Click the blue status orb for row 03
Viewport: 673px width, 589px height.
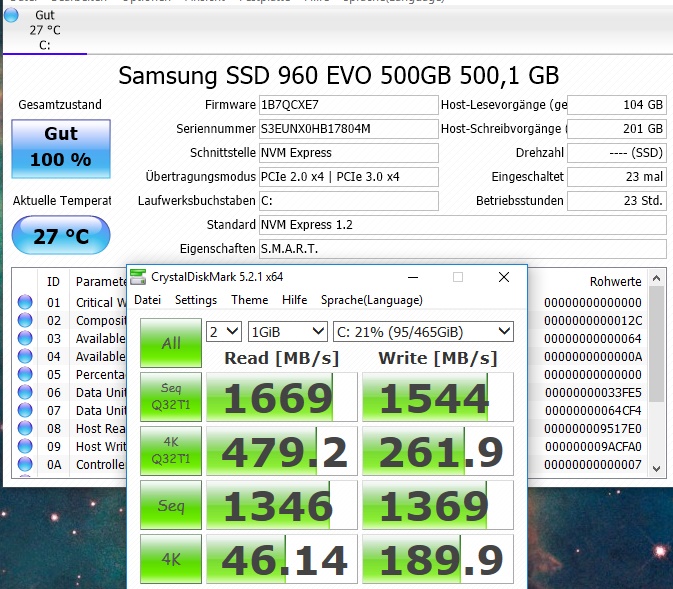25,338
